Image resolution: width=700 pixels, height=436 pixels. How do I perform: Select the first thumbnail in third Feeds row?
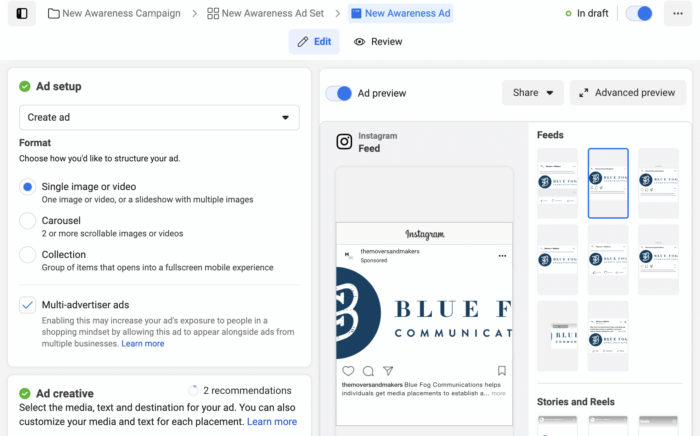coord(558,336)
